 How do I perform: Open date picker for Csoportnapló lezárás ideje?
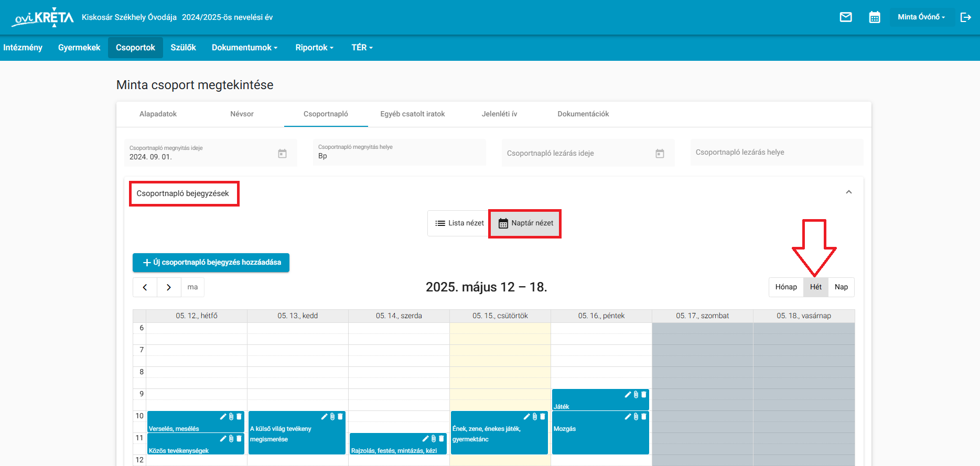[660, 154]
